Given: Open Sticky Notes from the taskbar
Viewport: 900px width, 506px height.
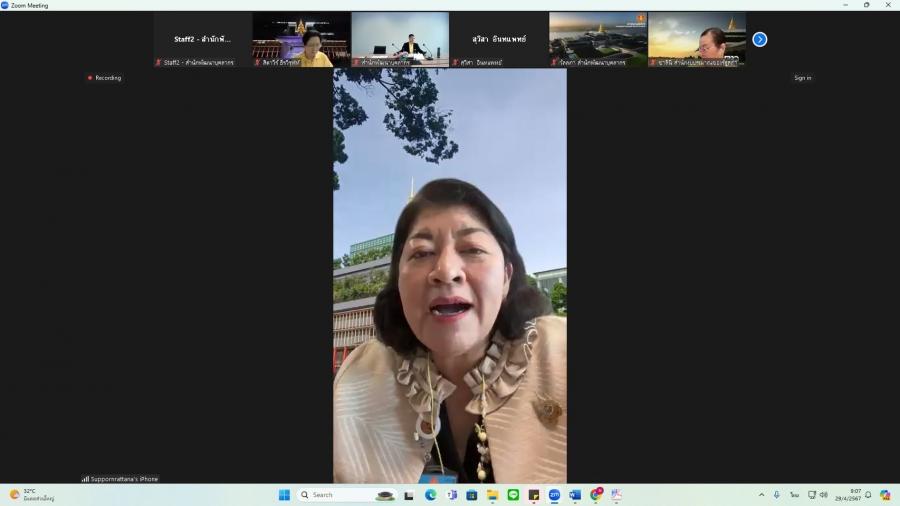Looking at the screenshot, I should point(534,495).
